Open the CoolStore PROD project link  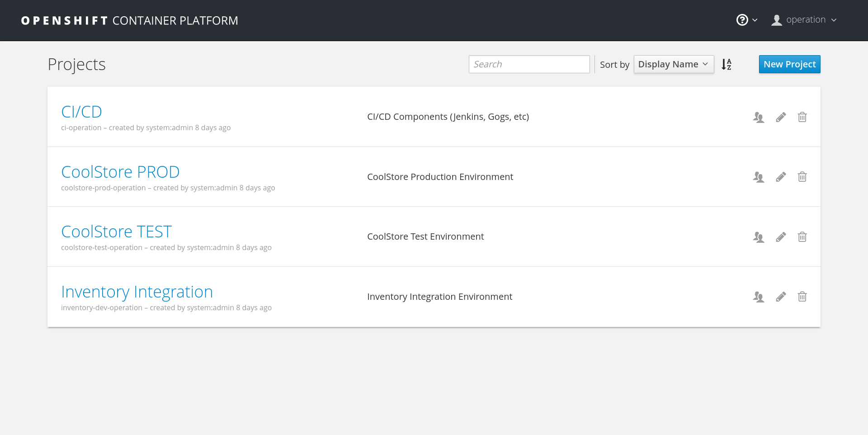pos(120,172)
